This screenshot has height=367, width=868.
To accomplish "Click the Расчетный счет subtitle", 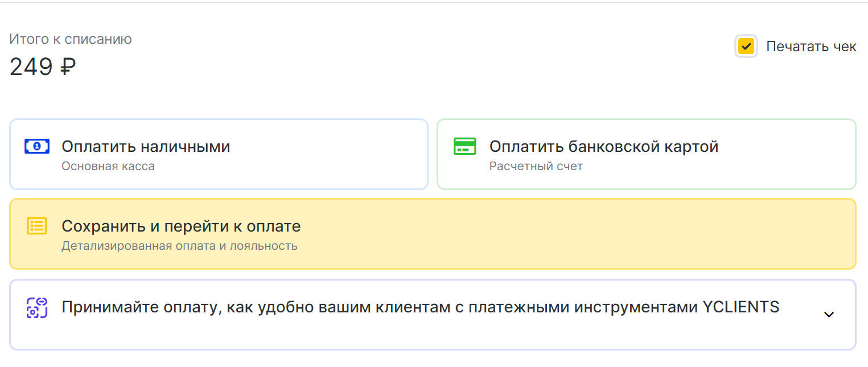I will tap(536, 166).
